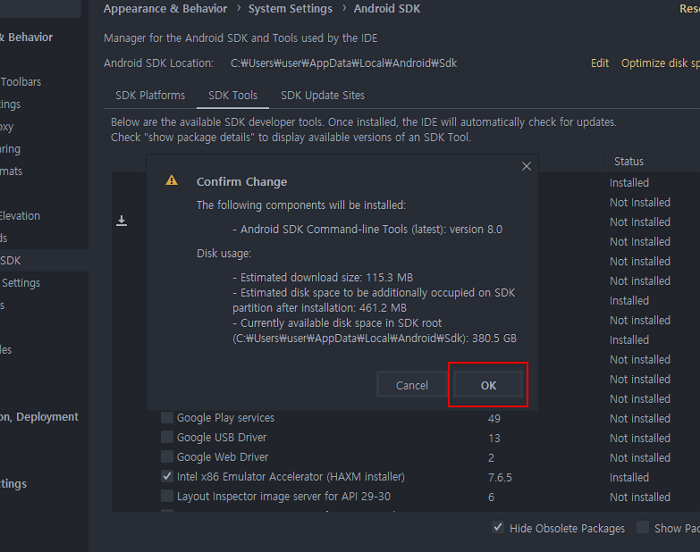Cancel the Confirm Change dialog
Screen dimensions: 700x552
[x=412, y=385]
